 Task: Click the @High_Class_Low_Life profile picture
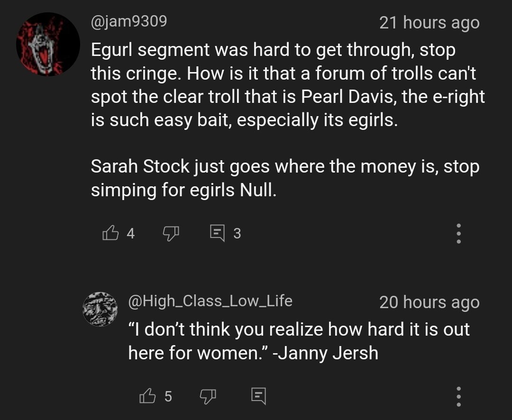(x=100, y=309)
